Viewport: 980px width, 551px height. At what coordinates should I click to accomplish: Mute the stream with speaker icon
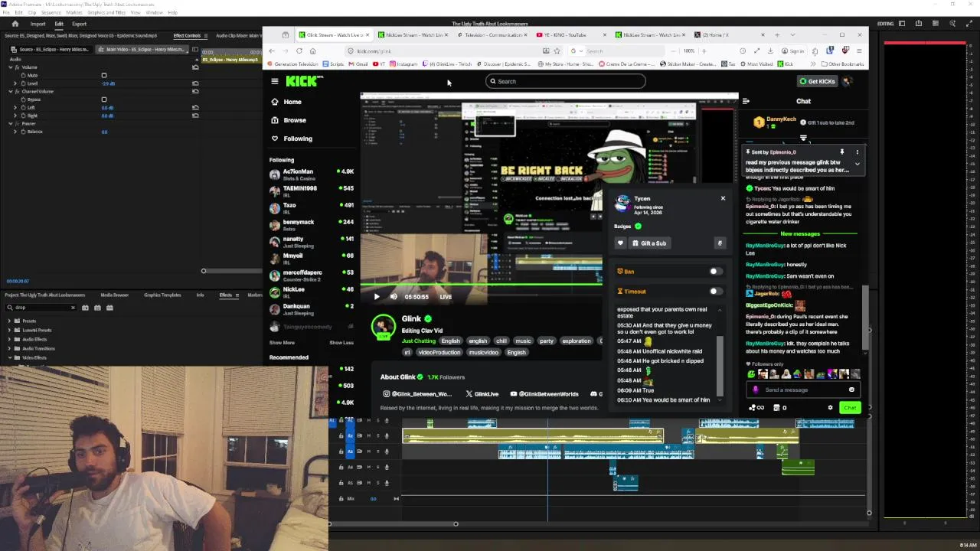click(x=394, y=297)
